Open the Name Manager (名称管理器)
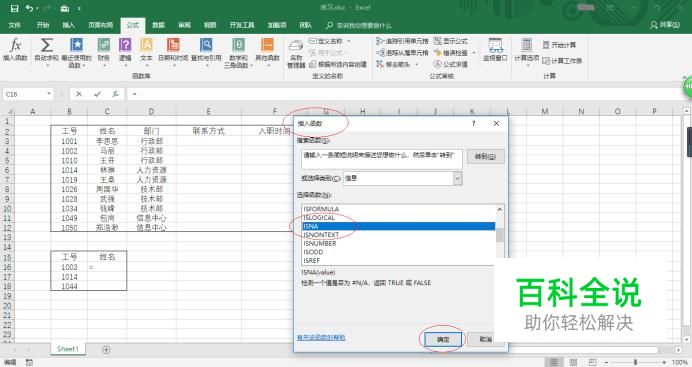The image size is (692, 367). point(296,54)
